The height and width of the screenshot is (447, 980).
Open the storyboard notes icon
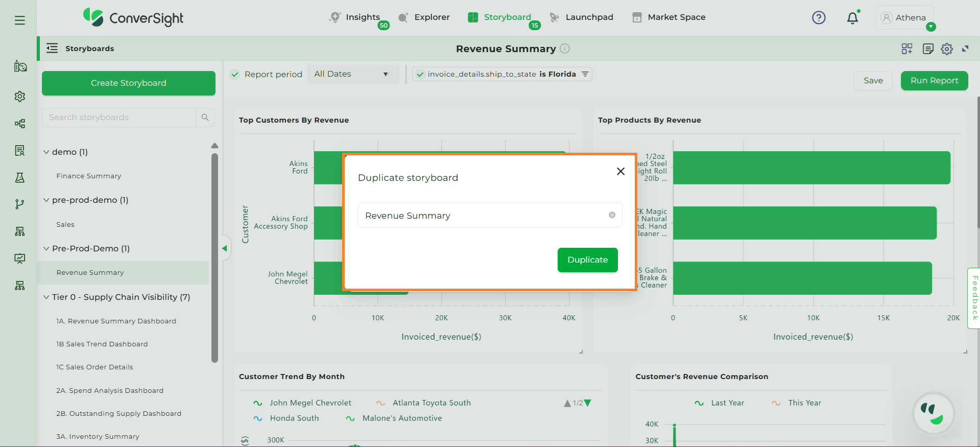(x=928, y=49)
